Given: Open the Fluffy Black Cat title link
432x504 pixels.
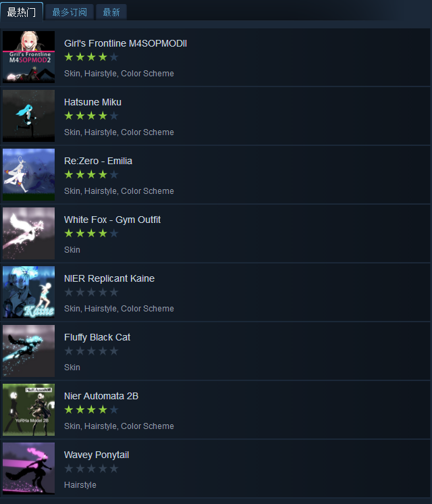Looking at the screenshot, I should coord(97,338).
